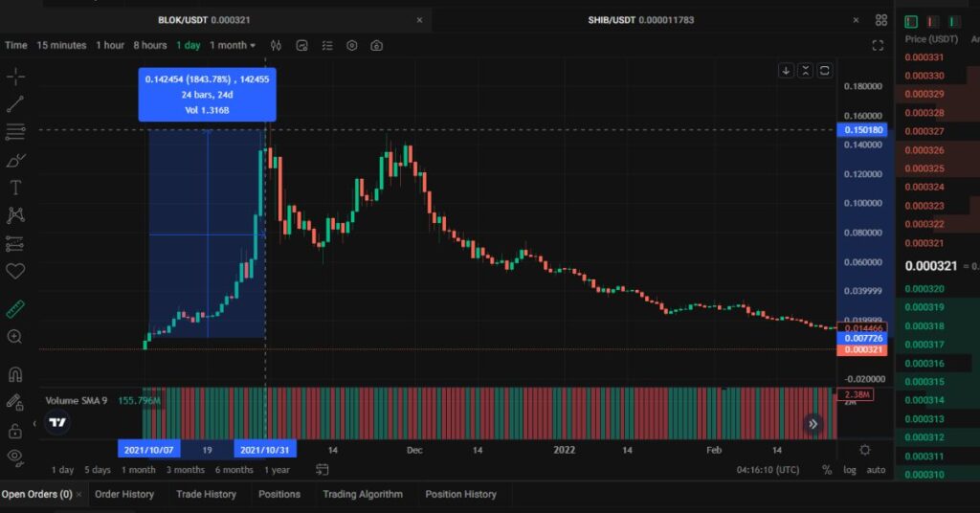Close the BLOK/USDT tab
Viewport: 980px width, 513px height.
coord(419,20)
